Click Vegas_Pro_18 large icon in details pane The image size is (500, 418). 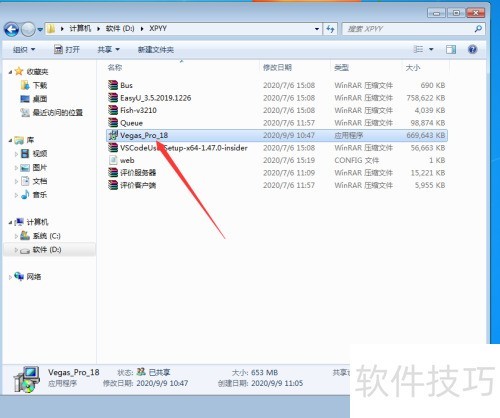[x=27, y=379]
